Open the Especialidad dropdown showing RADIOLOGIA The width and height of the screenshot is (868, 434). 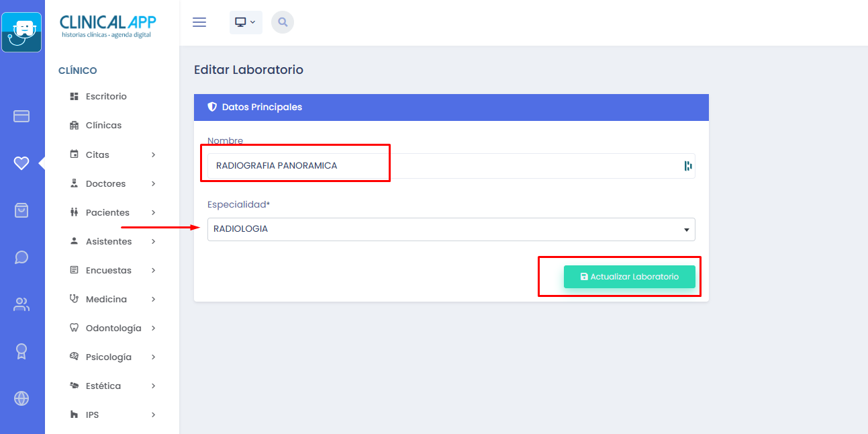click(450, 229)
